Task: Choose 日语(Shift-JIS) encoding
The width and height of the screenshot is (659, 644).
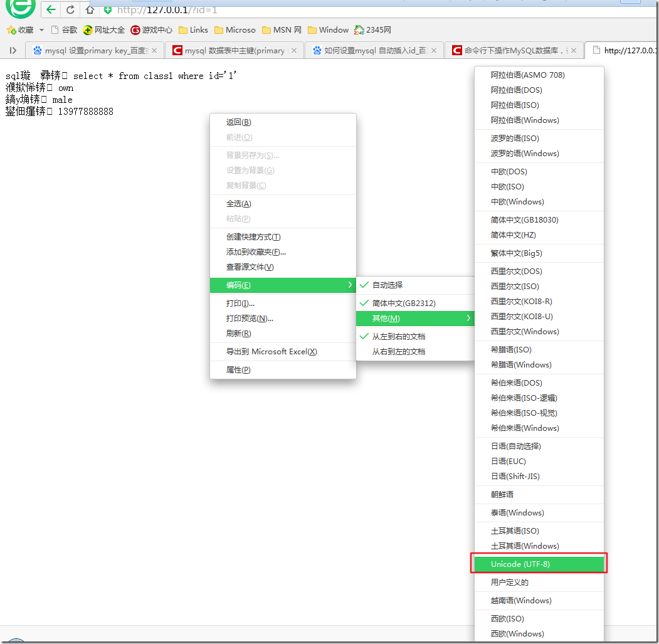Action: pos(539,477)
